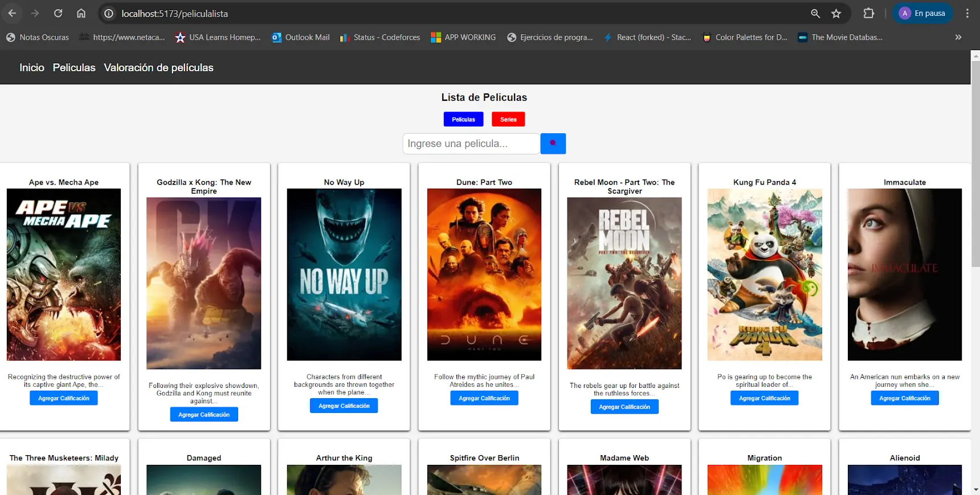The width and height of the screenshot is (980, 495).
Task: Click title 'The Three Musketeers: Milady'
Action: (64, 458)
